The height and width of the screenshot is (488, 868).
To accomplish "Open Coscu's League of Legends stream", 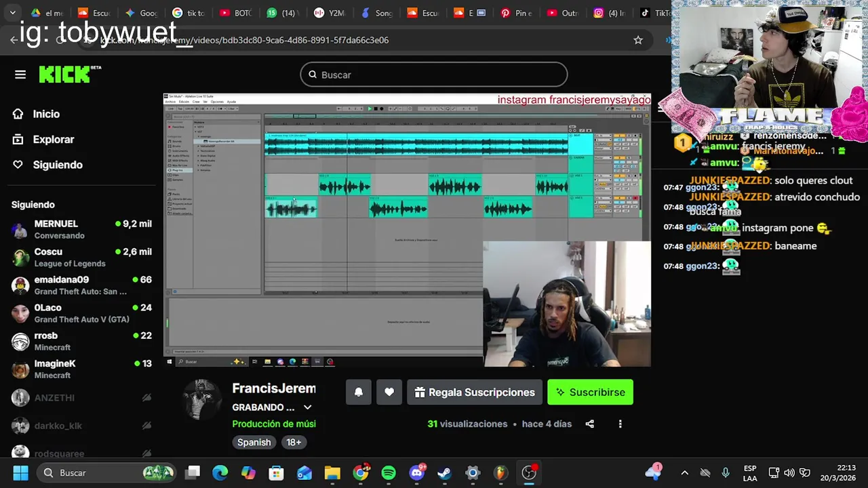I will pos(81,257).
